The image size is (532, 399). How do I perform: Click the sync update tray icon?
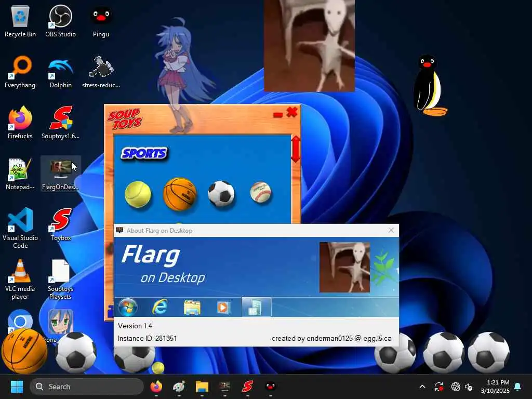click(438, 387)
